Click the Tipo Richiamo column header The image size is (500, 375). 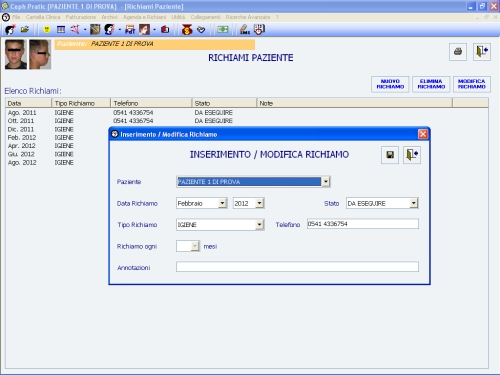[81, 103]
